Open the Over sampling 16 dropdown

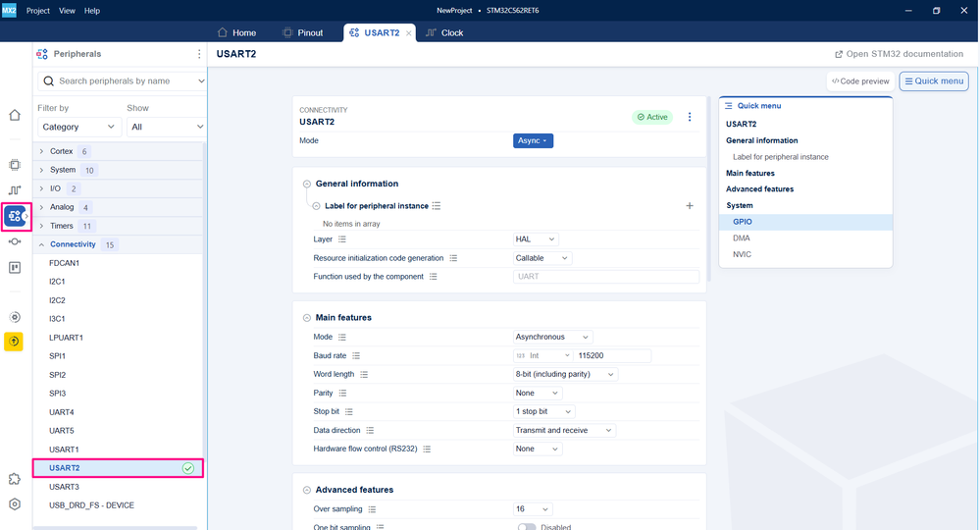[x=533, y=509]
